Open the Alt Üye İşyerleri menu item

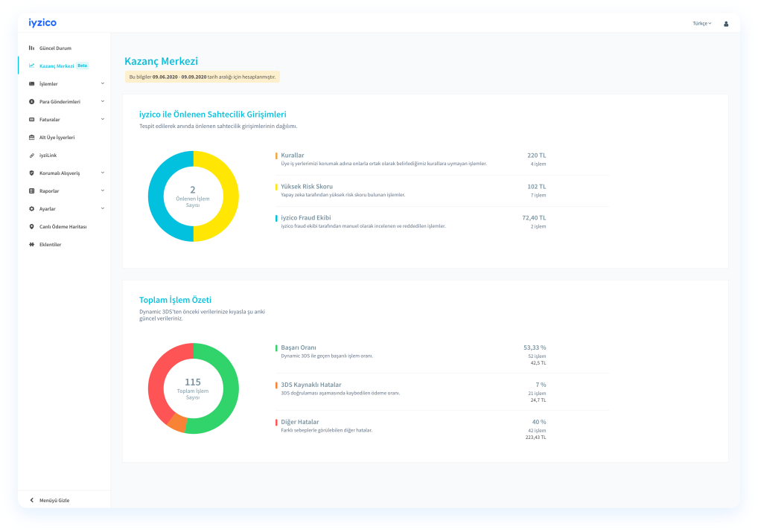pyautogui.click(x=64, y=137)
